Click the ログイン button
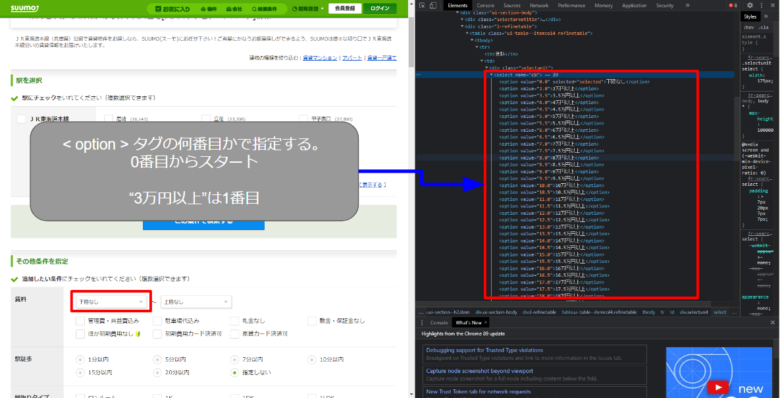The width and height of the screenshot is (780, 398). pyautogui.click(x=380, y=8)
